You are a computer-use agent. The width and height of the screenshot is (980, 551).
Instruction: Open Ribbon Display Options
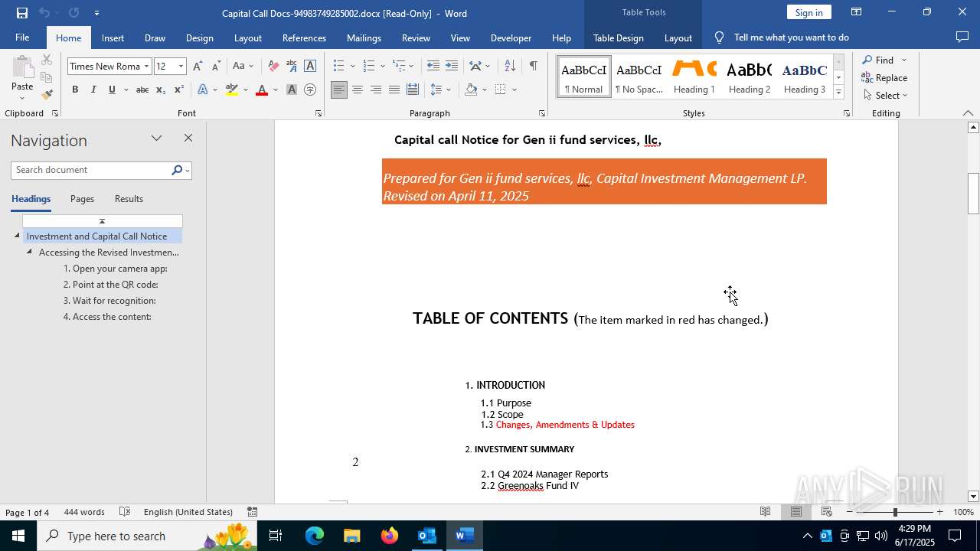pos(856,12)
